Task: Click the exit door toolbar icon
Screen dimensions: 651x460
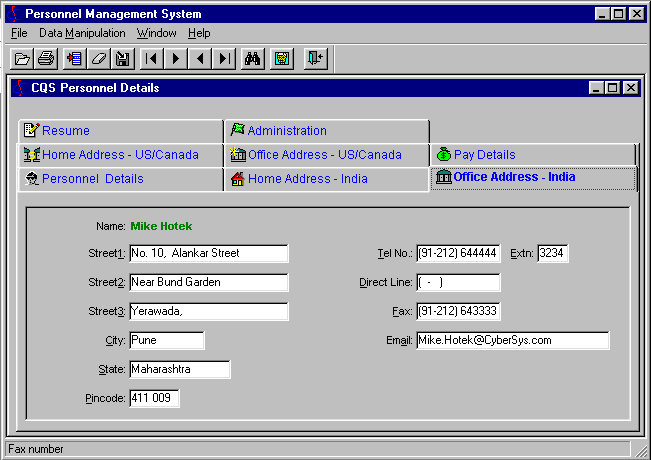Action: 315,59
